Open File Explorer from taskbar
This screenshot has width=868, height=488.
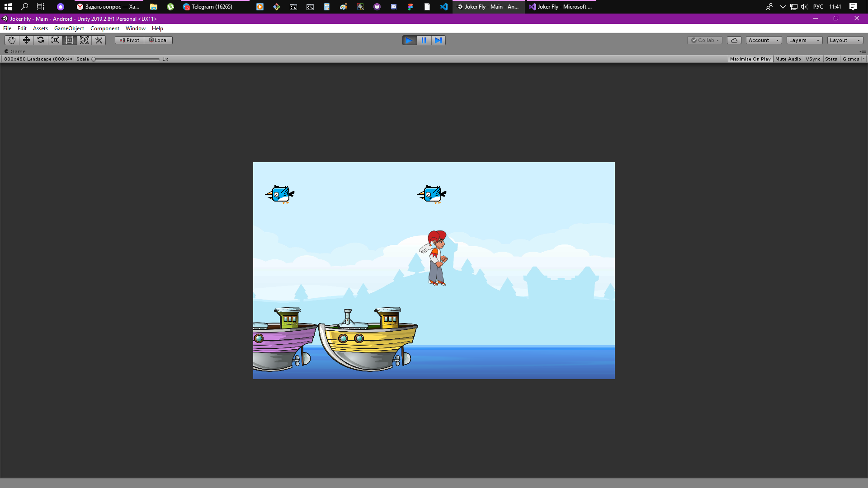(154, 7)
